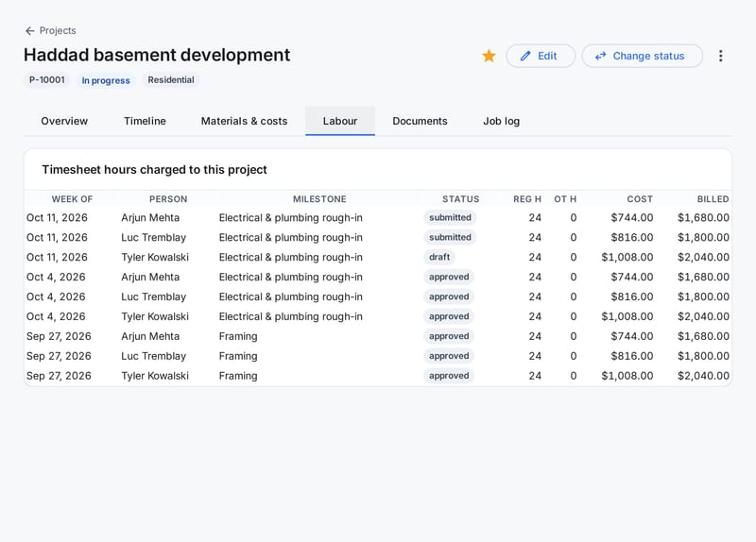
Task: Click the Edit button
Action: point(541,56)
